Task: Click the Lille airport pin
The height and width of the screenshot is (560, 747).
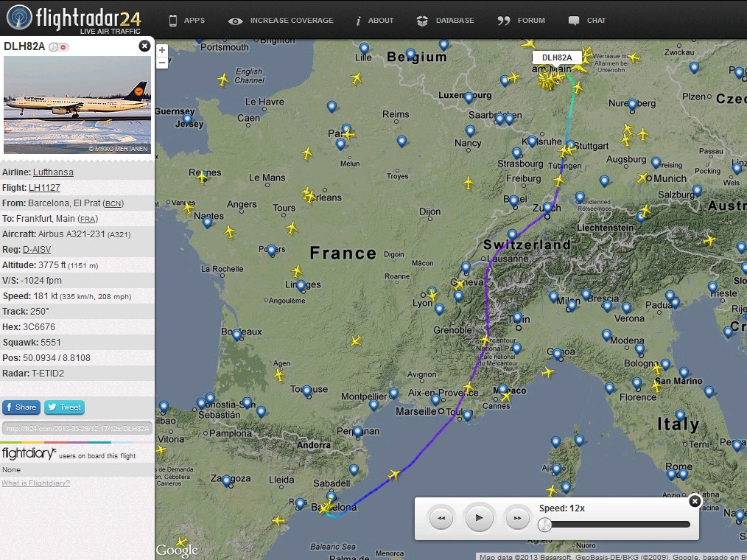Action: (364, 48)
